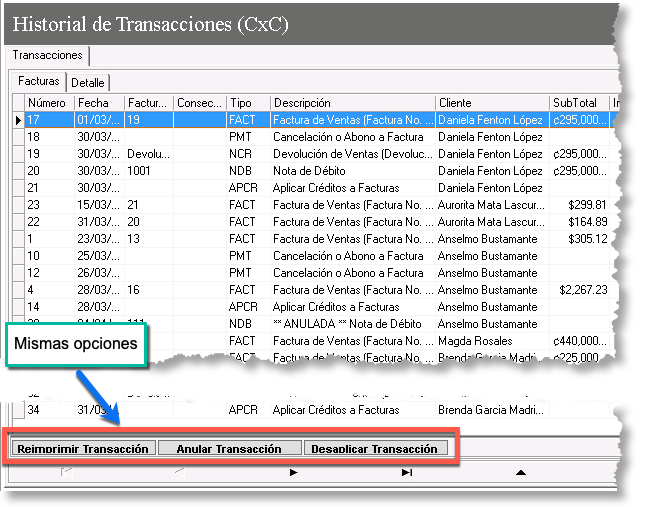
Task: Select row header for transaction 34
Action: coord(18,410)
